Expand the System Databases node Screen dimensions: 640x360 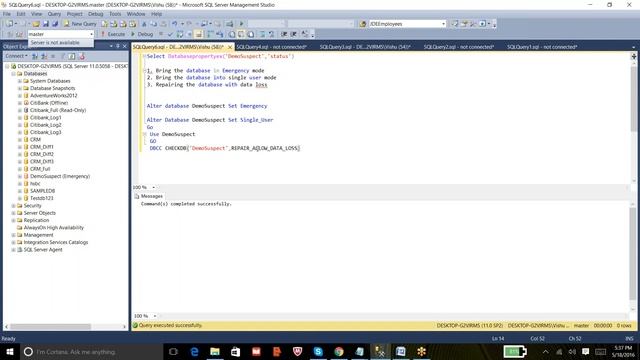(20, 81)
